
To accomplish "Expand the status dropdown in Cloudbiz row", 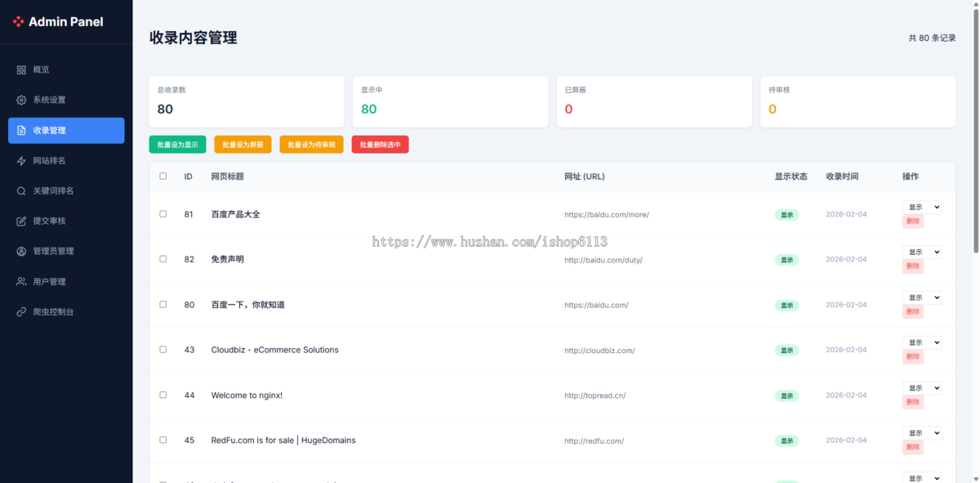I will (x=922, y=342).
